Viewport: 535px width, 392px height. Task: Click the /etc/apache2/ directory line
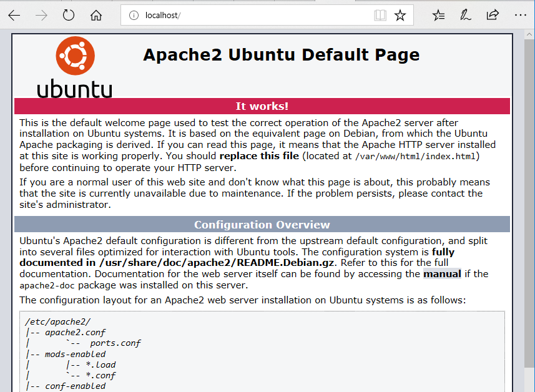tap(57, 321)
